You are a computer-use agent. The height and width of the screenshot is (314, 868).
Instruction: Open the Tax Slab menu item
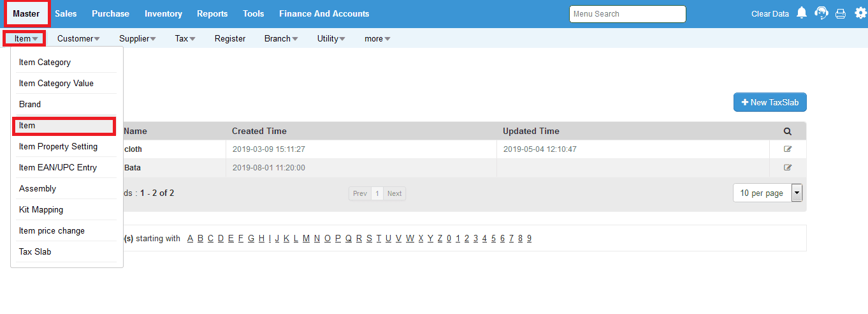[x=35, y=252]
